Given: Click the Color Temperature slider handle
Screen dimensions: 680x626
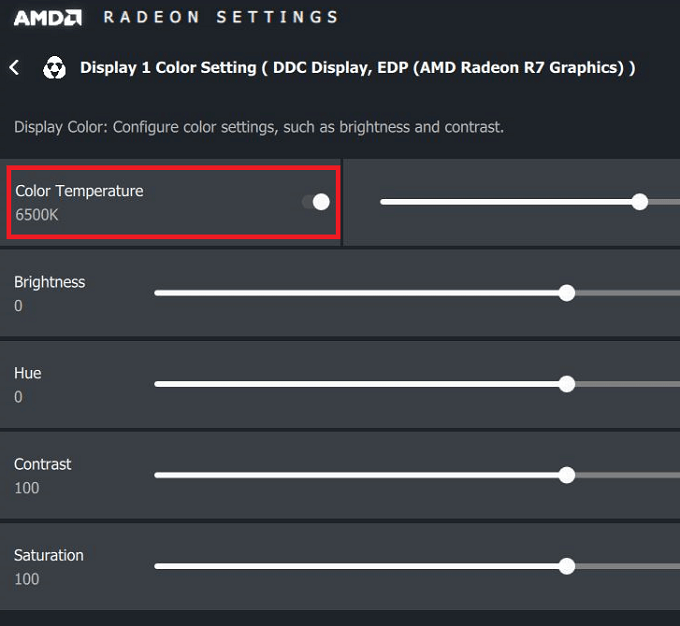Looking at the screenshot, I should coord(640,202).
